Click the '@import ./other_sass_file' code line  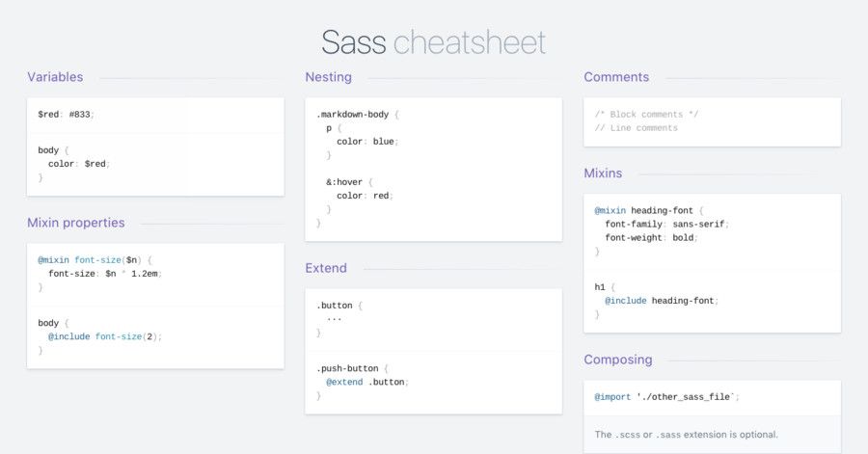667,397
